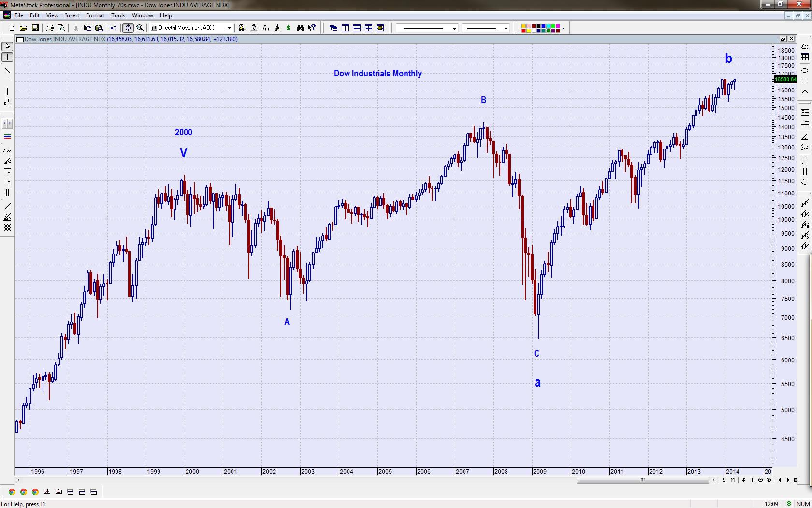Click the Expert Advisor icon
Screen dimensions: 812x508
[x=254, y=28]
